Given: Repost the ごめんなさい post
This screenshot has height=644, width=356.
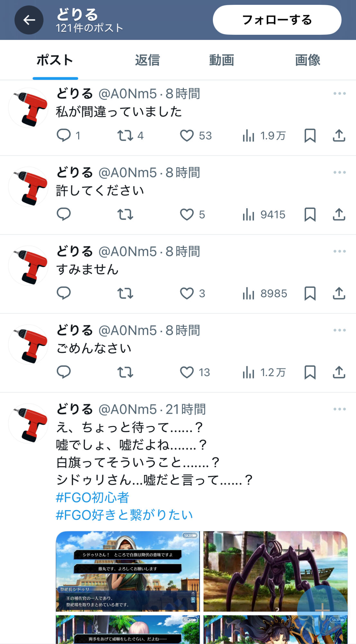Looking at the screenshot, I should [x=125, y=372].
